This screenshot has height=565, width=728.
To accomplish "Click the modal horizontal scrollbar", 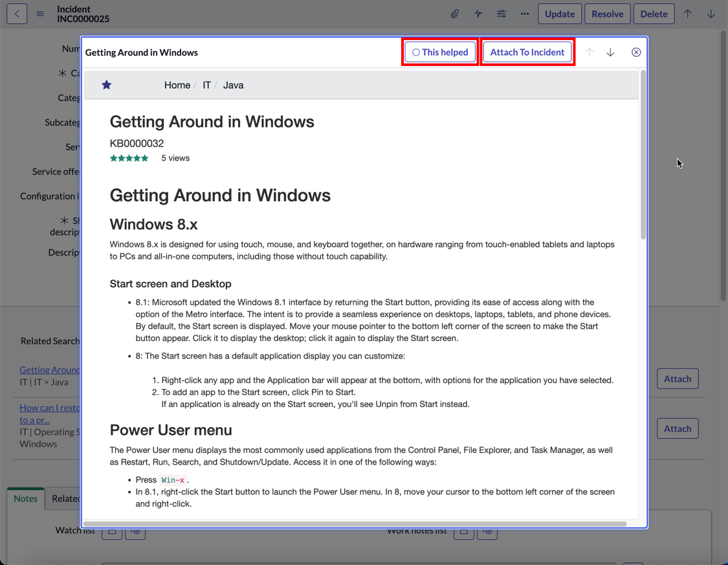I will (355, 524).
